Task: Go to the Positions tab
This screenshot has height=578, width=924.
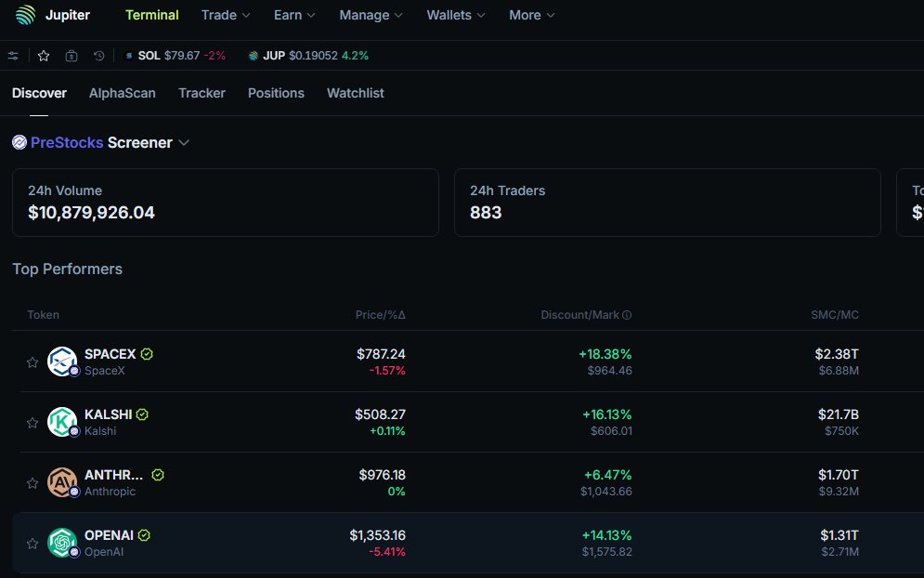Action: pyautogui.click(x=276, y=93)
